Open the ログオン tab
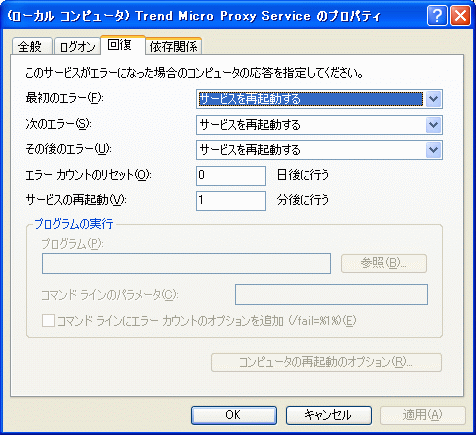Viewport: 476px width, 435px height. click(77, 46)
